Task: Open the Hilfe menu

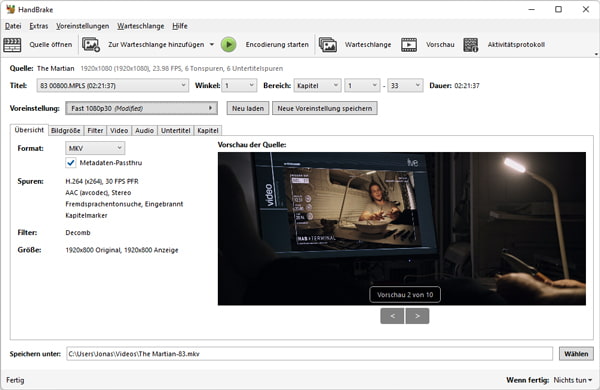Action: tap(180, 26)
